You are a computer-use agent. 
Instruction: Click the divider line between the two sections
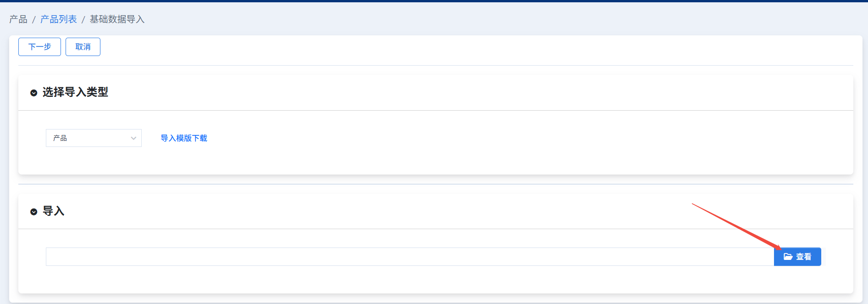pos(436,184)
